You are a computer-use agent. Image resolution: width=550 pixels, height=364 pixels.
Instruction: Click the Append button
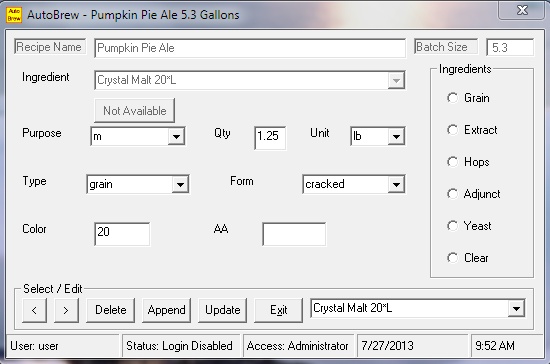(166, 310)
